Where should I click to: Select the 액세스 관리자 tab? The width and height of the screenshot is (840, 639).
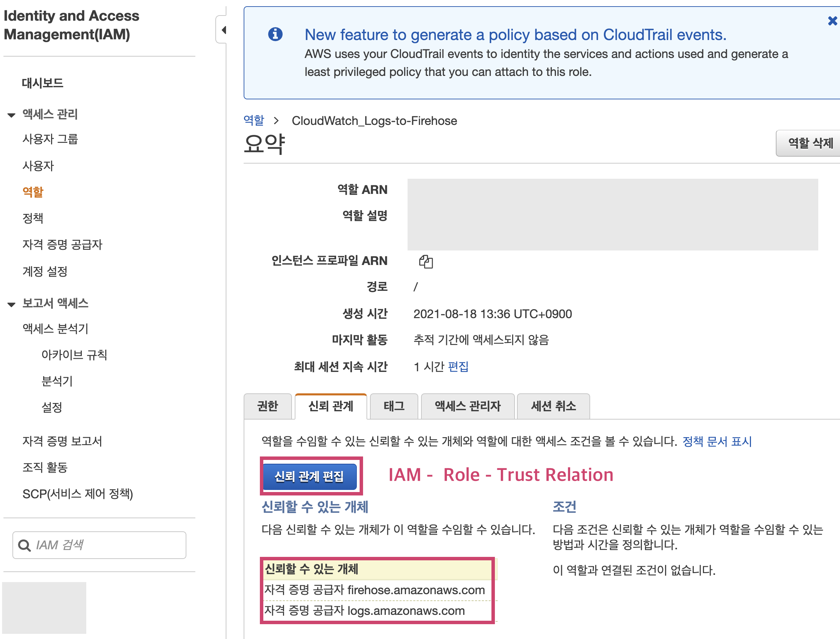click(468, 406)
